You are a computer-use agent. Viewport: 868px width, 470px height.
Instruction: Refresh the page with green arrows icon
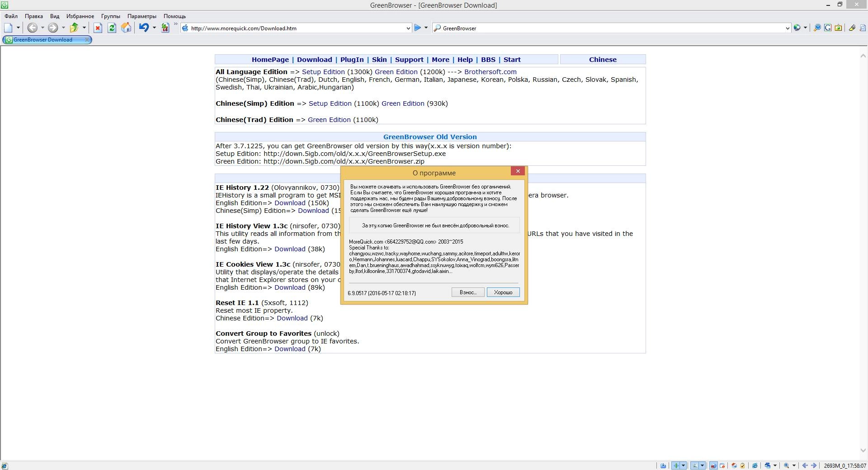[112, 28]
